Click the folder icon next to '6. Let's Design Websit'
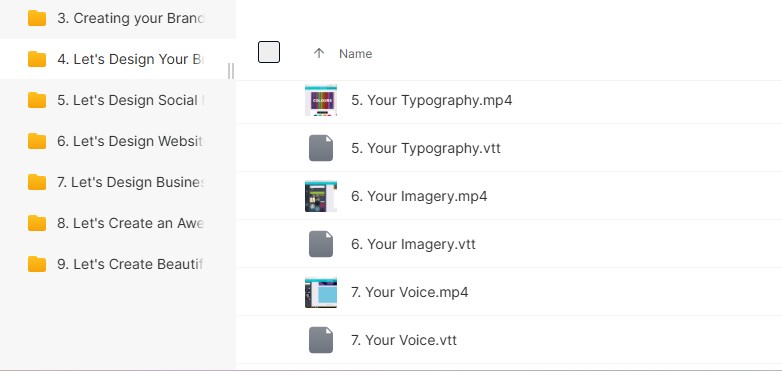Screen dimensions: 782x371 37,141
